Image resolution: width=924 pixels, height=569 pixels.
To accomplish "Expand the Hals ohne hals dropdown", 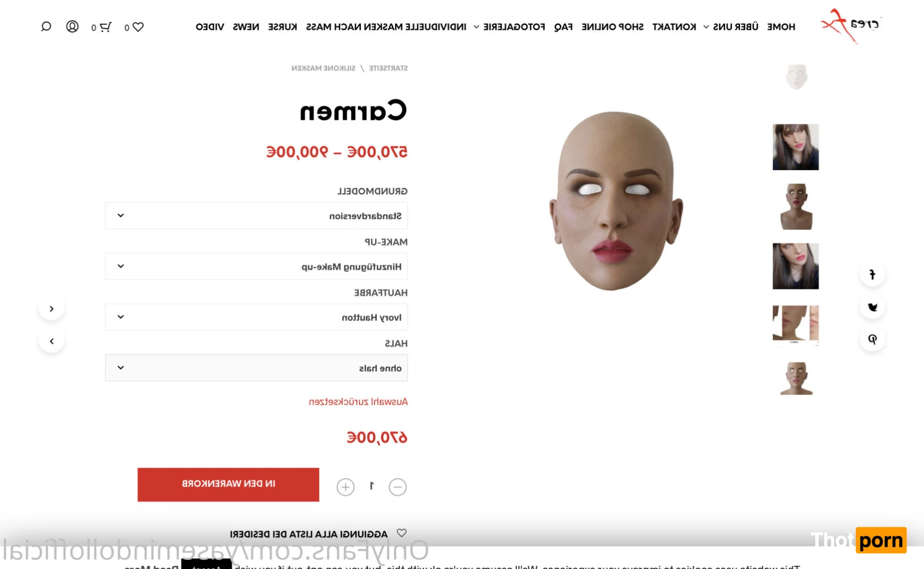I will 256,368.
